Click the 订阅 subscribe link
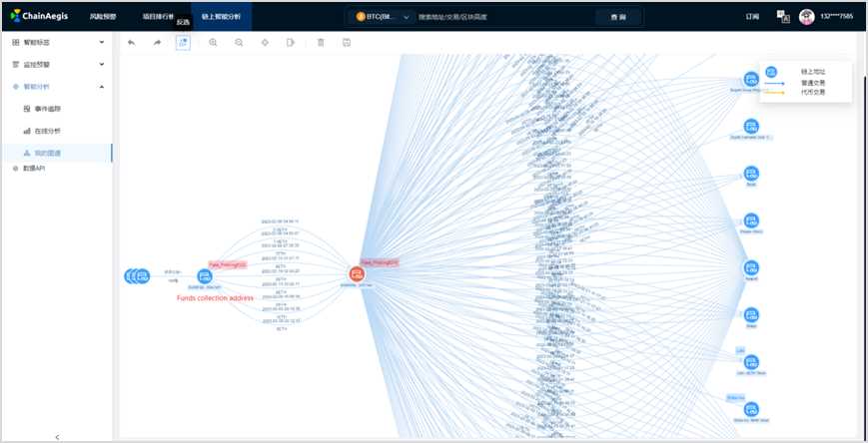 coord(752,17)
